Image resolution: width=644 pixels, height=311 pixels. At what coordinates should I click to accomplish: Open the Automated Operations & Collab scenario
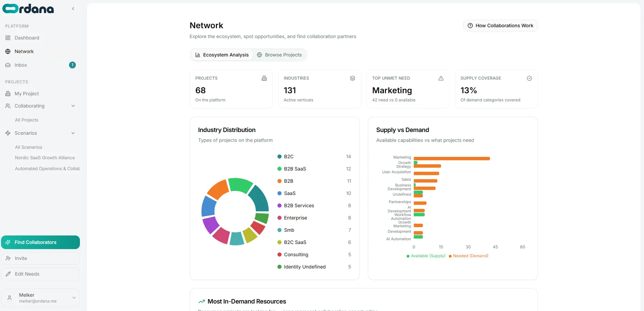point(48,169)
